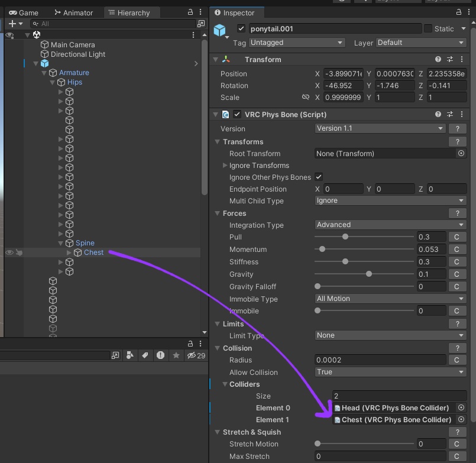The width and height of the screenshot is (476, 463).
Task: Open the scene row options menu
Action: point(193,35)
